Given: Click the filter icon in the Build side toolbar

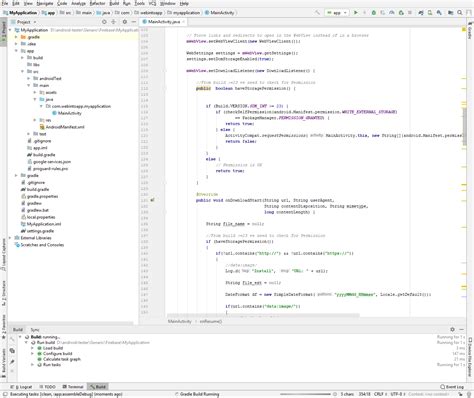Looking at the screenshot, I should coord(12,351).
